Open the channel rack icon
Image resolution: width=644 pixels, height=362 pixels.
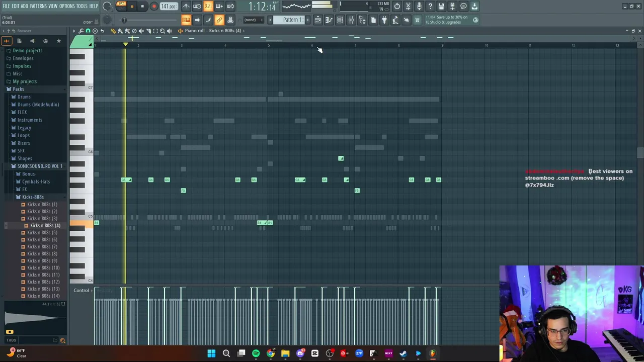(341, 20)
